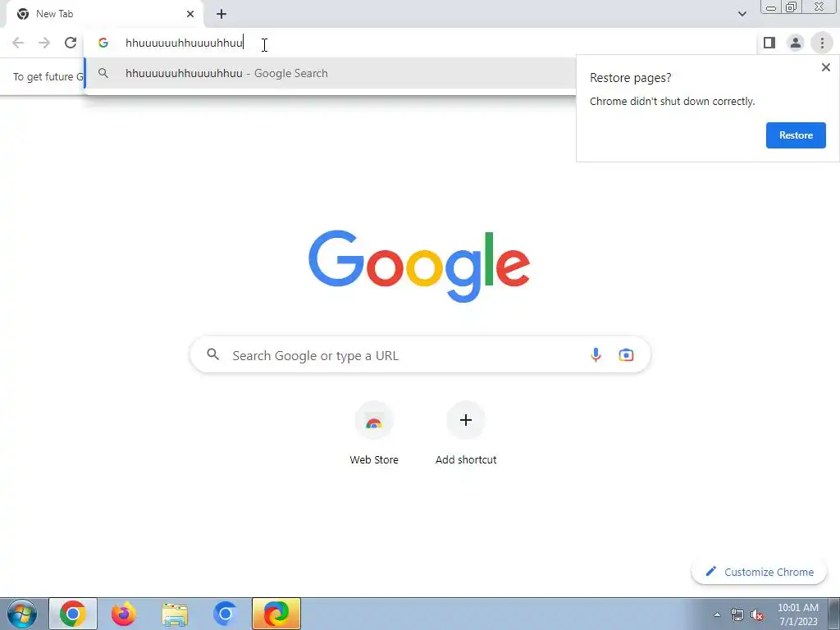
Task: Click the blue Chromium taskbar icon
Action: click(225, 614)
